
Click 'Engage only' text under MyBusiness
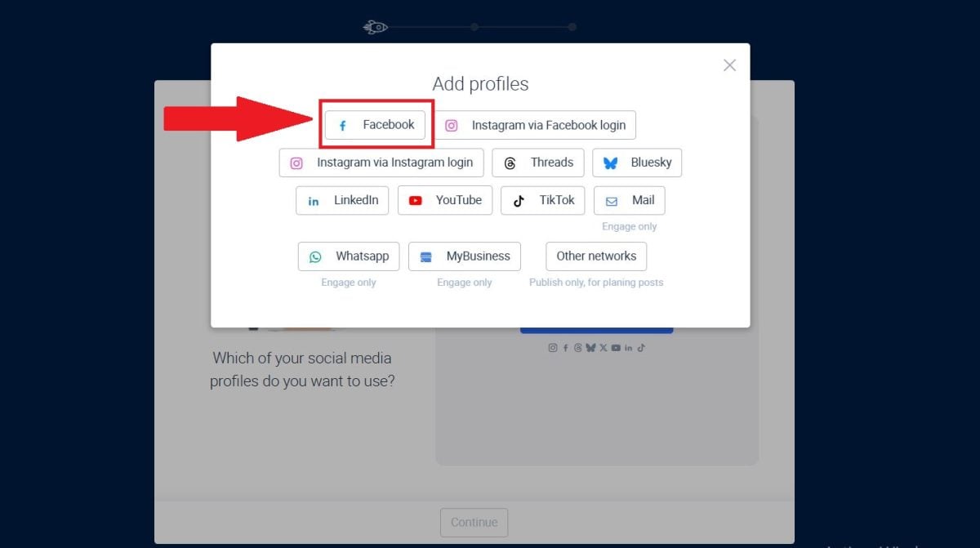(465, 283)
